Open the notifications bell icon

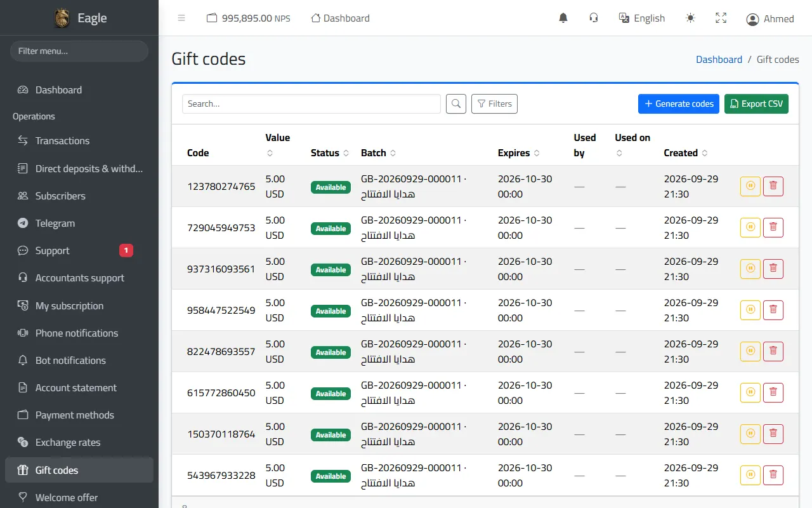click(563, 18)
